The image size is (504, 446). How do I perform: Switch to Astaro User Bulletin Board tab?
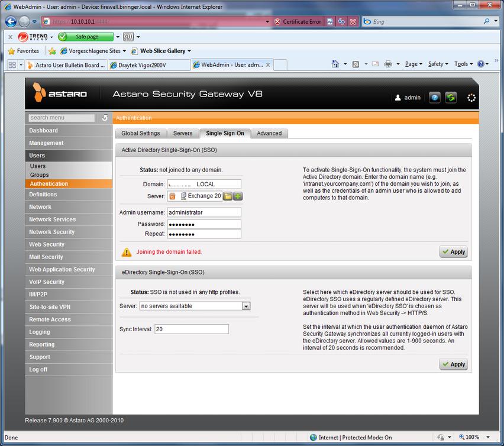[66, 65]
